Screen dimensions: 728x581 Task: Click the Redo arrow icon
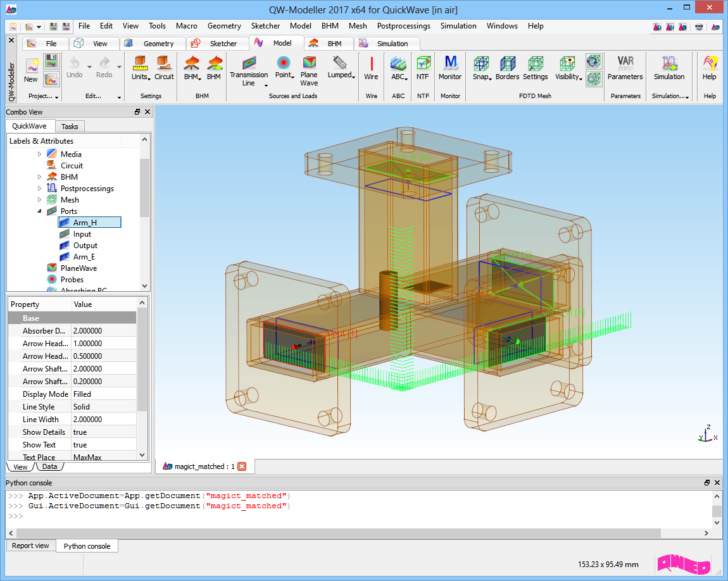tap(104, 62)
